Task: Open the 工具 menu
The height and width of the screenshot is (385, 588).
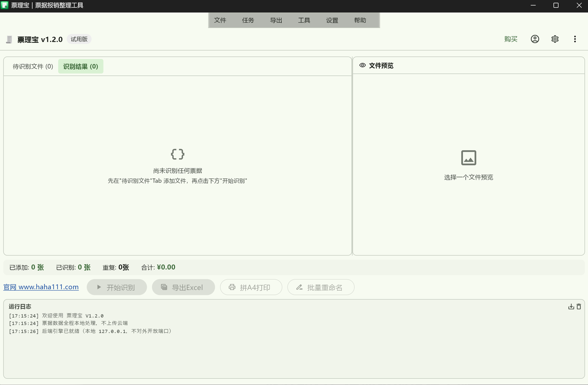Action: point(304,20)
